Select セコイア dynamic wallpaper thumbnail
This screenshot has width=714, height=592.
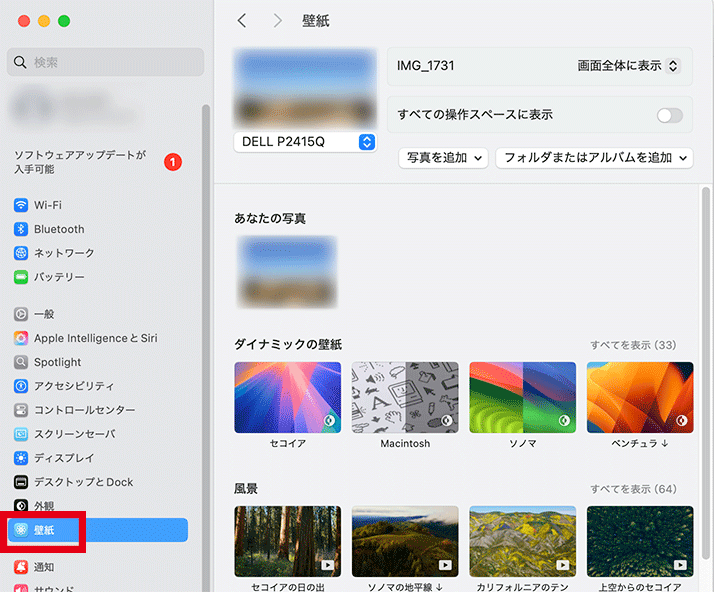click(287, 398)
